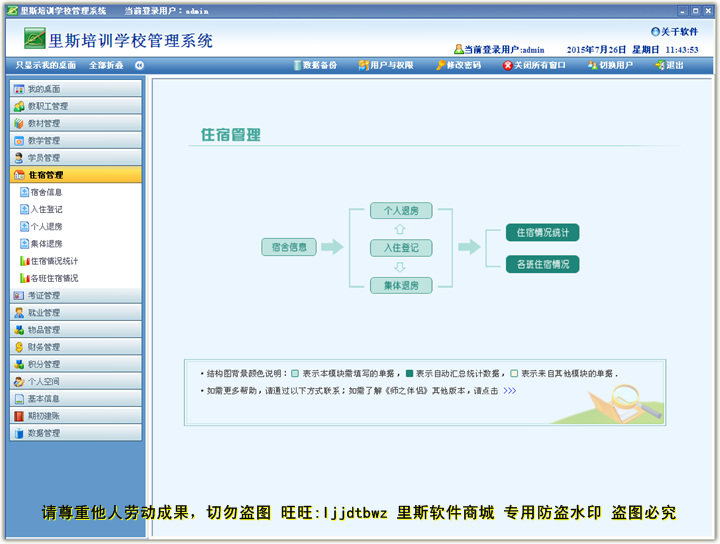Image resolution: width=720 pixels, height=544 pixels.
Task: Open 宿舍信息 tree item
Action: pyautogui.click(x=46, y=192)
